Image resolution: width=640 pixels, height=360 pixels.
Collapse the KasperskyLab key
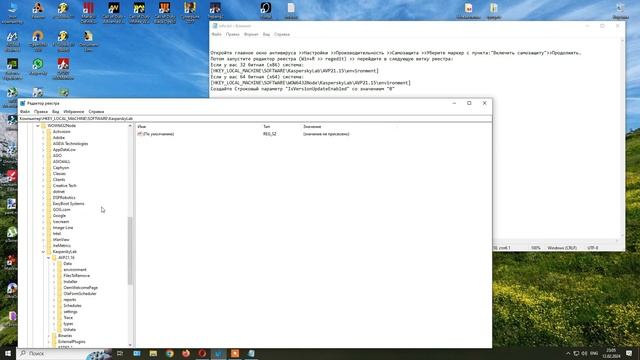[43, 252]
